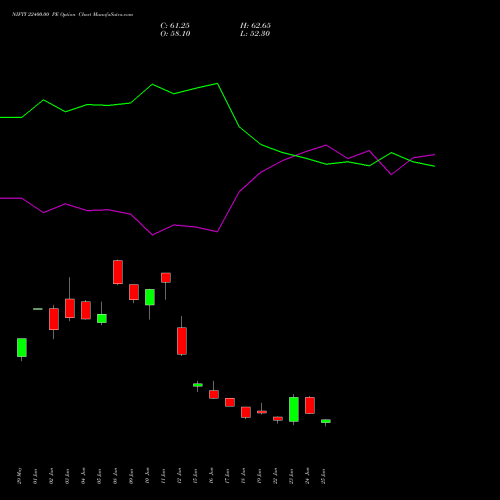Click the flat doji candle for 01 Jun
Screen dimensions: 500x500
(x=38, y=309)
